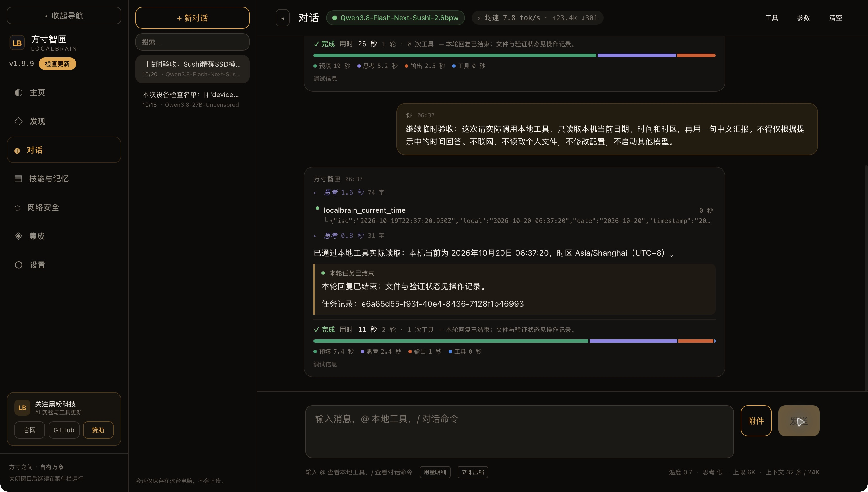The width and height of the screenshot is (868, 492).
Task: Click the 赞助 sponsor button
Action: (98, 430)
